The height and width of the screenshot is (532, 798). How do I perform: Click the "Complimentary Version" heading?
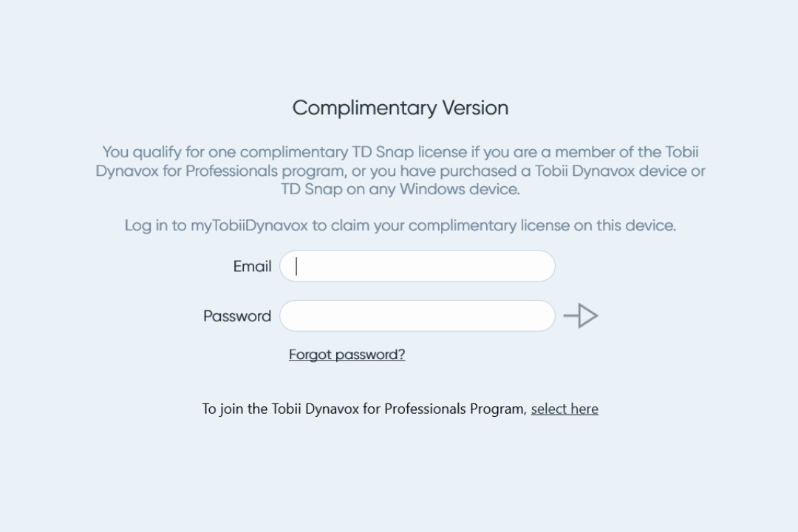pyautogui.click(x=400, y=108)
